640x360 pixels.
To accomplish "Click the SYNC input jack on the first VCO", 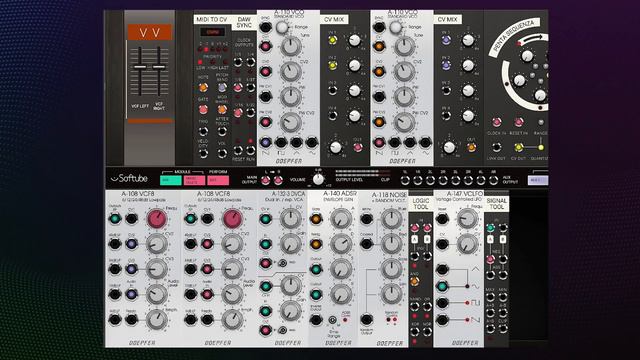I will click(x=265, y=27).
